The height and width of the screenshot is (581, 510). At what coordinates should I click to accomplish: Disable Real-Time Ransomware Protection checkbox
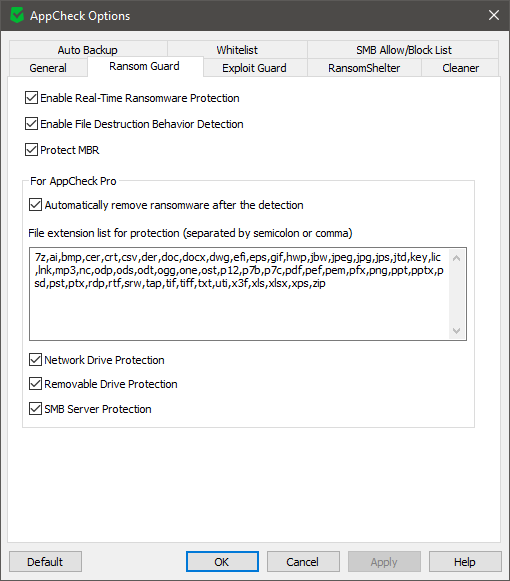[32, 98]
